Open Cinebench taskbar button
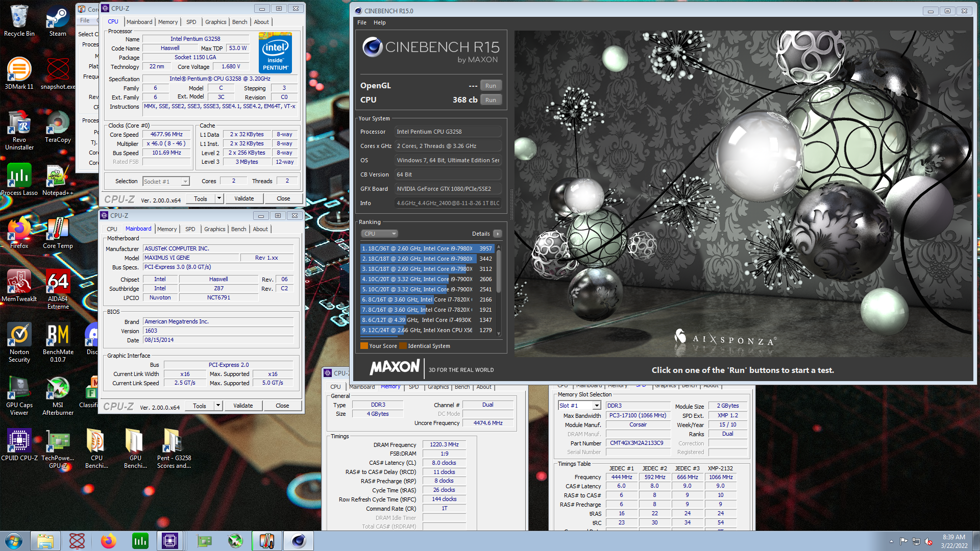The width and height of the screenshot is (980, 551). tap(299, 541)
